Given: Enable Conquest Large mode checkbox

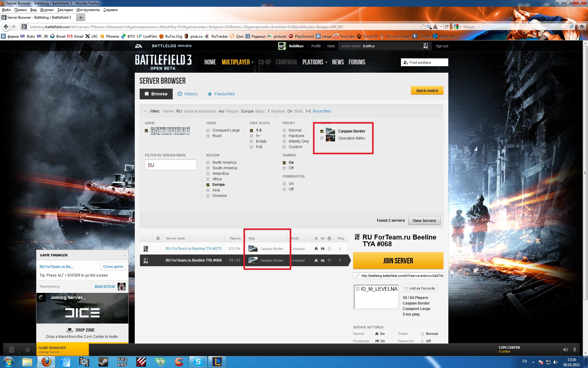Looking at the screenshot, I should pyautogui.click(x=208, y=131).
